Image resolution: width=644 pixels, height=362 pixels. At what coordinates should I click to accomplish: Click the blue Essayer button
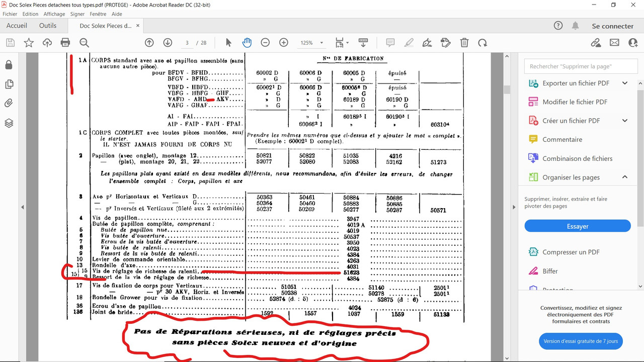[578, 226]
